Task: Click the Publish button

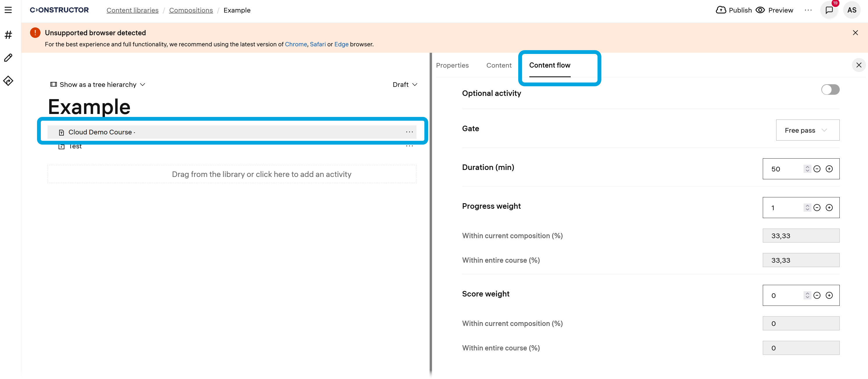Action: [x=734, y=10]
